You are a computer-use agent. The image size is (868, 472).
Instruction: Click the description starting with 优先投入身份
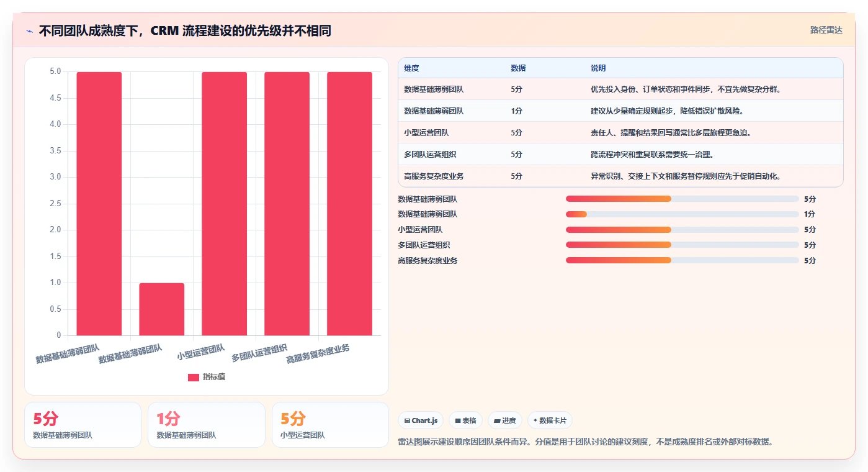(x=686, y=89)
